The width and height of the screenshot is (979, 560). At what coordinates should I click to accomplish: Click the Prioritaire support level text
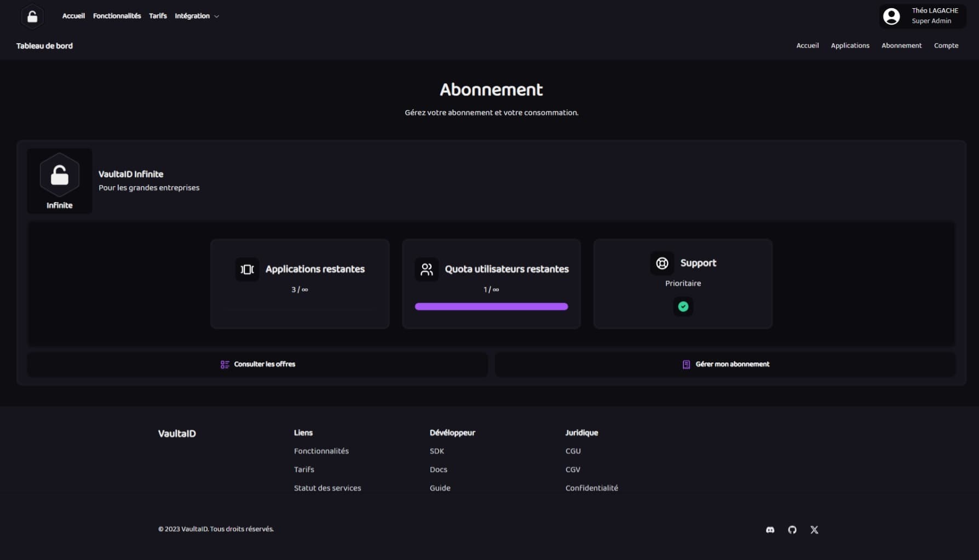click(683, 284)
